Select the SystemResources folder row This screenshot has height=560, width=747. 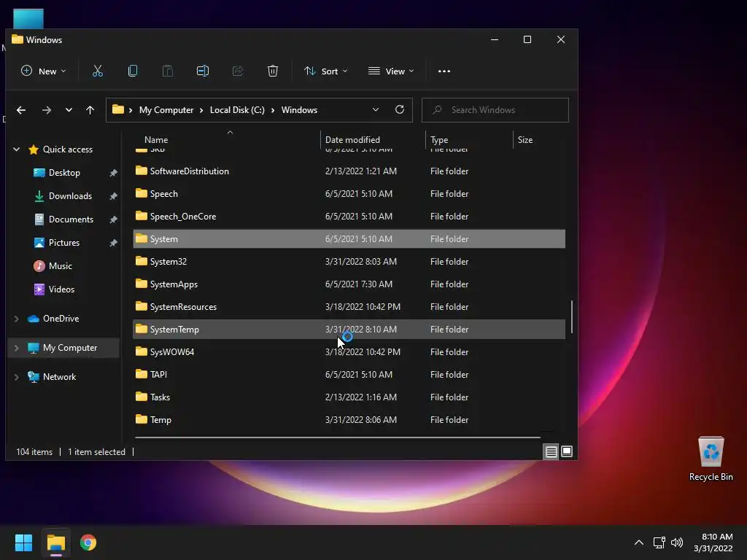(349, 307)
